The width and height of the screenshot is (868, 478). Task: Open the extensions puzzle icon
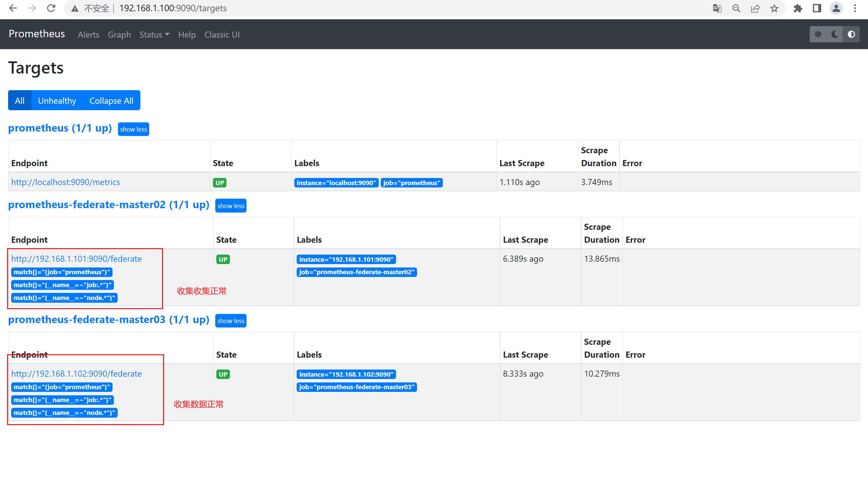(x=798, y=8)
